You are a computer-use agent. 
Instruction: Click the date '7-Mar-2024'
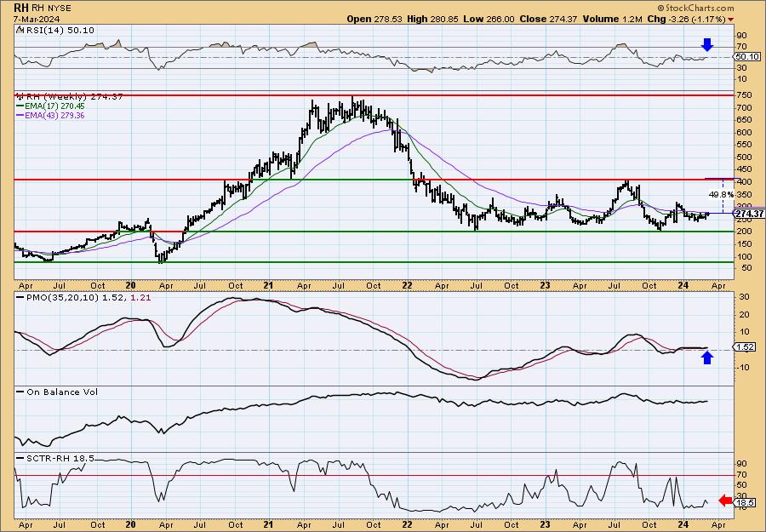point(37,19)
